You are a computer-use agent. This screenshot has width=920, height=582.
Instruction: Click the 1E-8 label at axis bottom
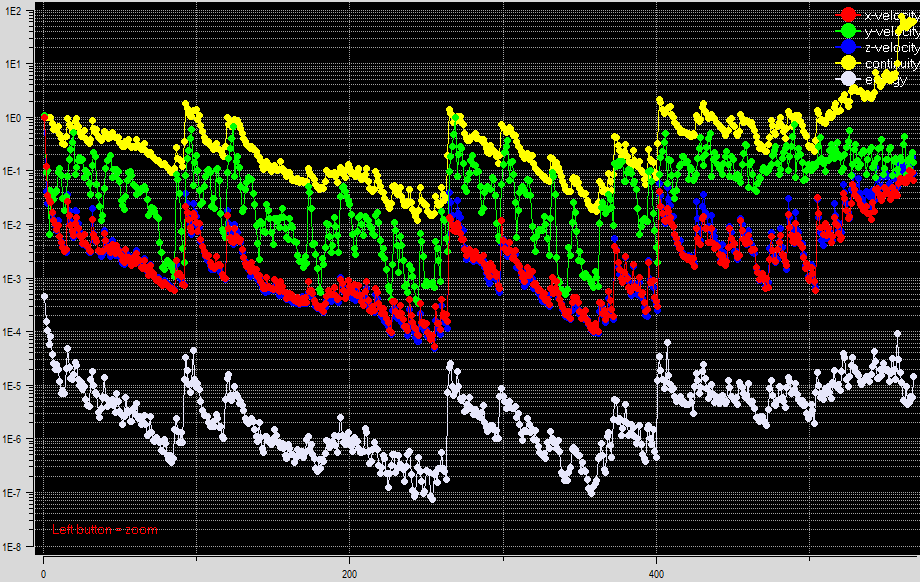tap(20, 547)
